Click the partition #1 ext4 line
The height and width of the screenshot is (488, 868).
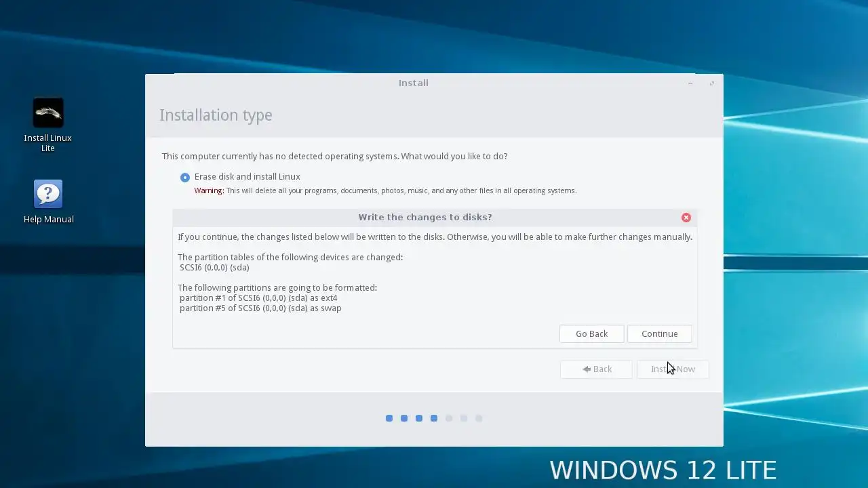pyautogui.click(x=258, y=298)
